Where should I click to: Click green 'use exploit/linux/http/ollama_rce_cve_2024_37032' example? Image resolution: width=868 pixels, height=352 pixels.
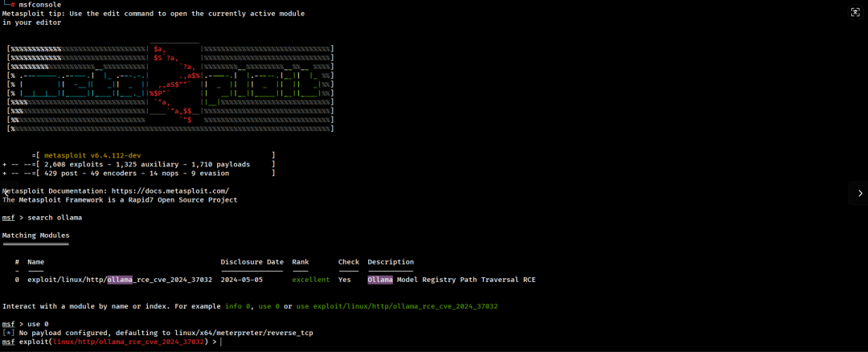[397, 306]
